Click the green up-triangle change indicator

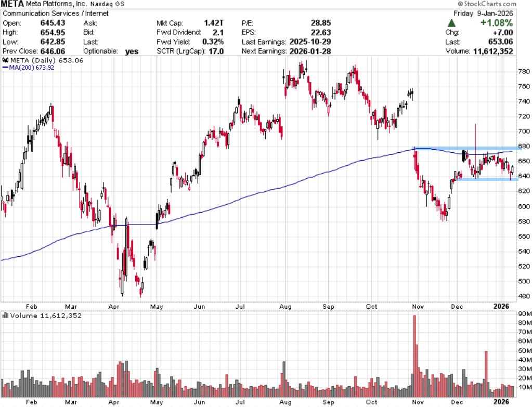point(451,23)
